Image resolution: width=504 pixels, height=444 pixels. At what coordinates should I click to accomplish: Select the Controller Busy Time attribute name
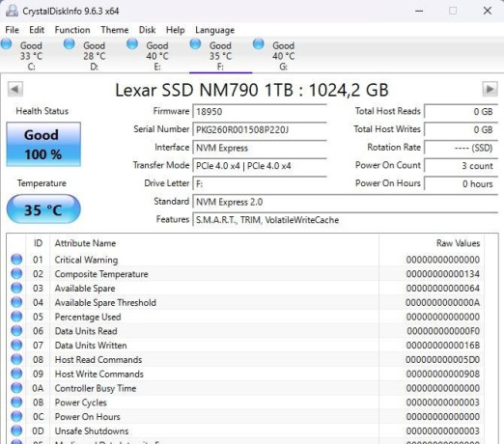[x=96, y=388]
